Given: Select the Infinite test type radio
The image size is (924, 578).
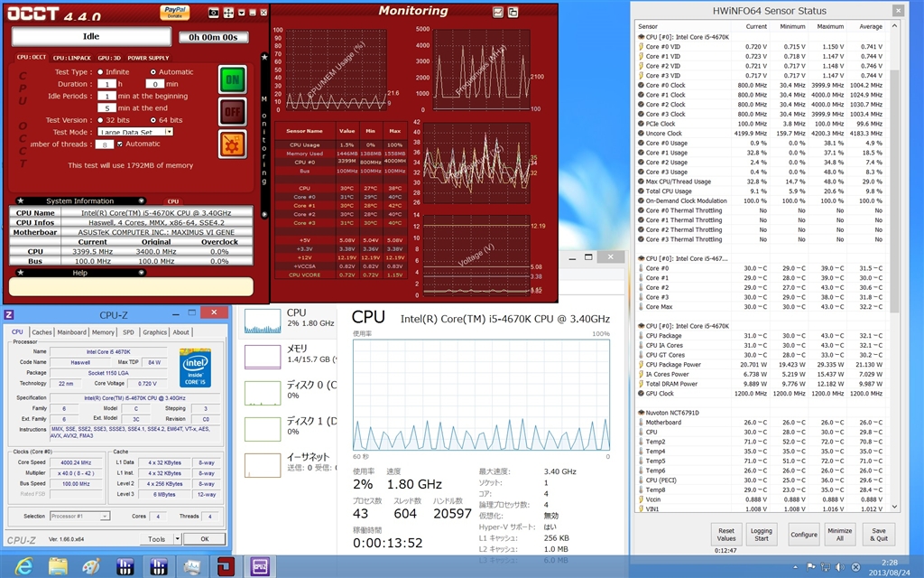Looking at the screenshot, I should click(101, 72).
